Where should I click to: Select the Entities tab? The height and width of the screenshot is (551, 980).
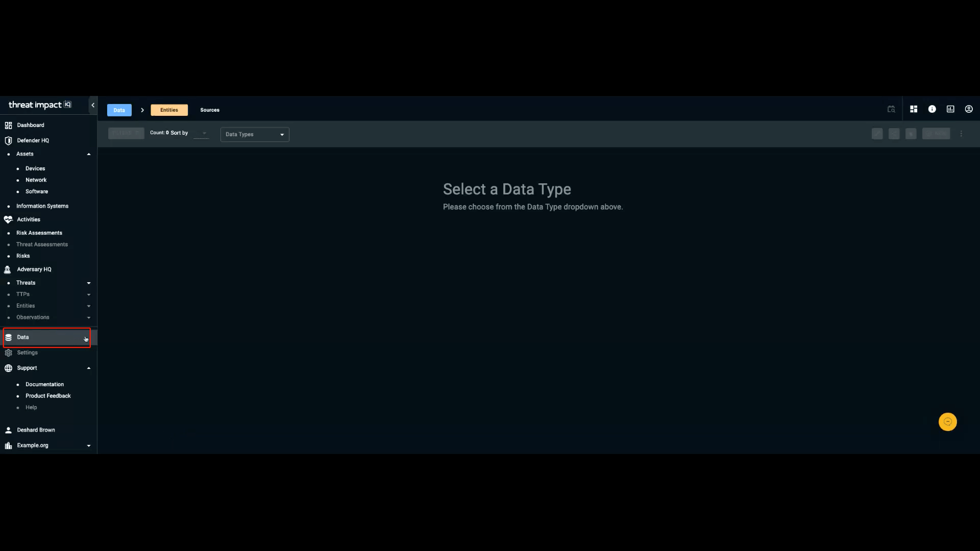click(x=169, y=110)
